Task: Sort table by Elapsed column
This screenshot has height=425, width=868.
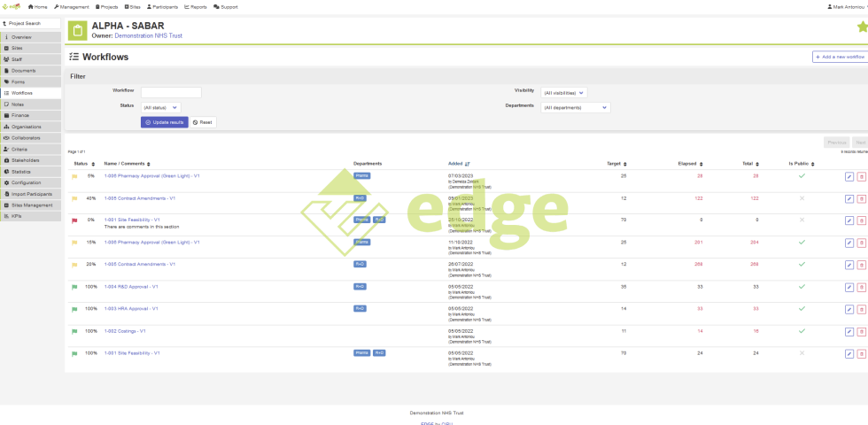Action: 690,164
